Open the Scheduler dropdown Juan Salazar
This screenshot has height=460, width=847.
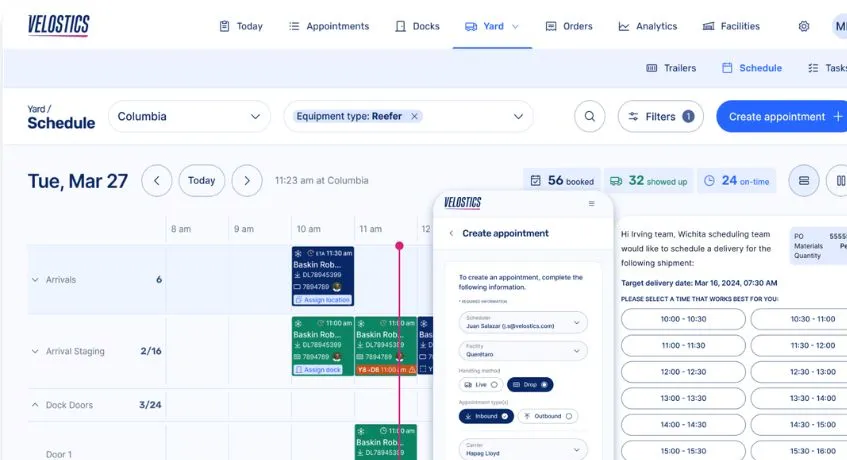click(523, 322)
